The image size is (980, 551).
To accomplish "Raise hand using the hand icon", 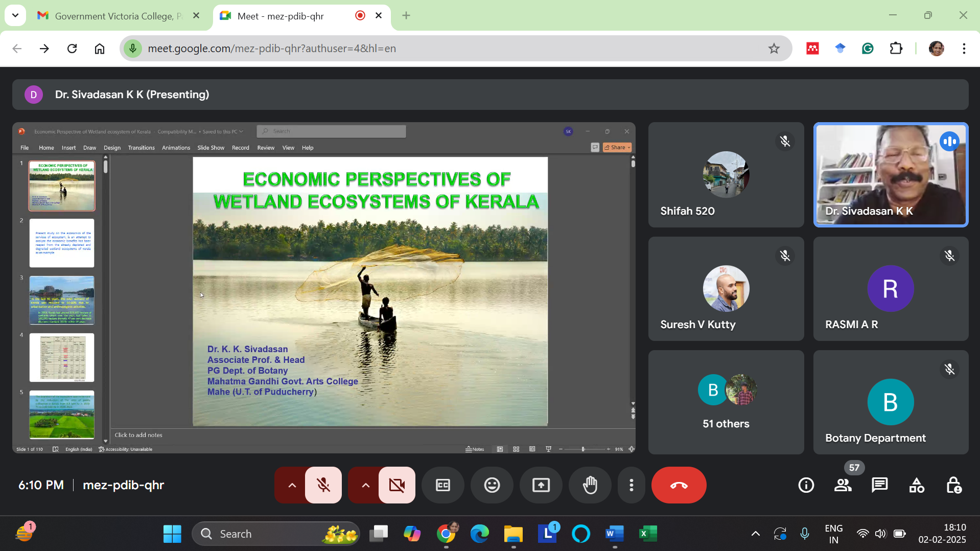I will point(590,485).
